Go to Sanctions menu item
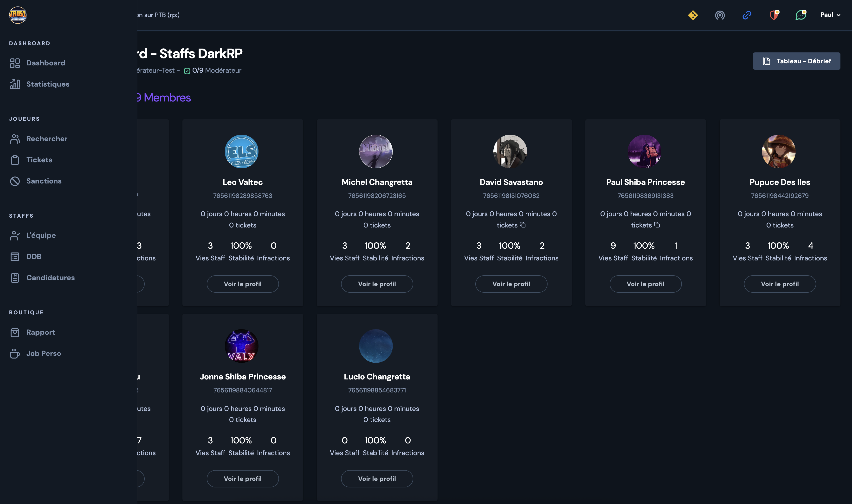 [x=44, y=181]
